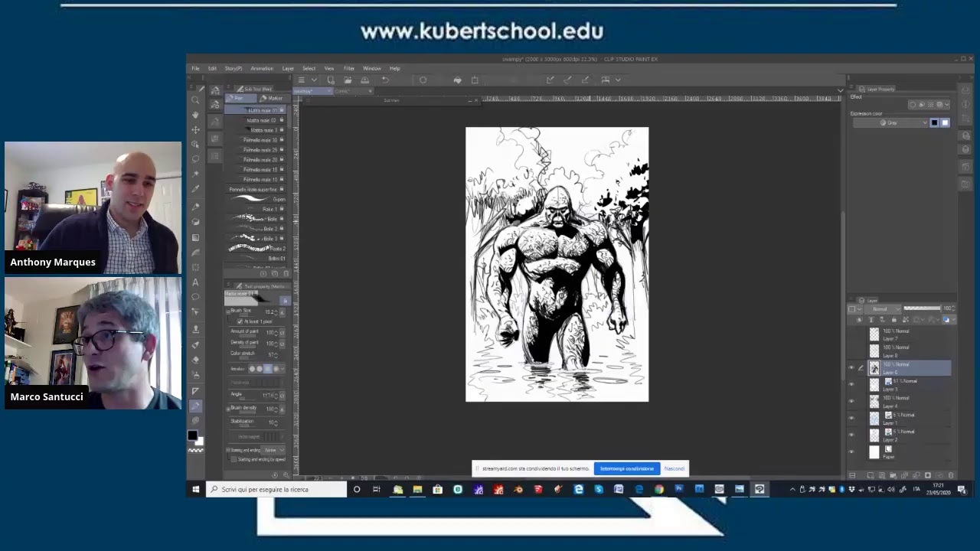Click the brush lock icon in Tool property

[285, 300]
